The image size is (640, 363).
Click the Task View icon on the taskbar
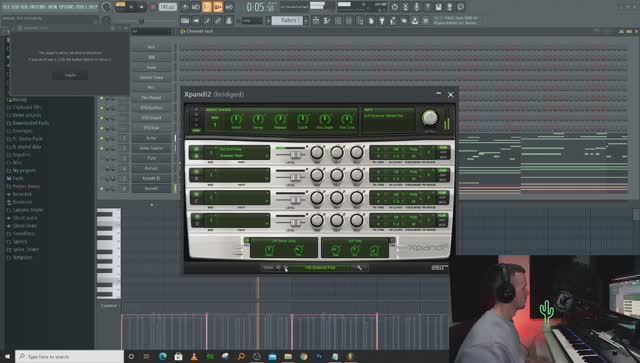(x=147, y=356)
